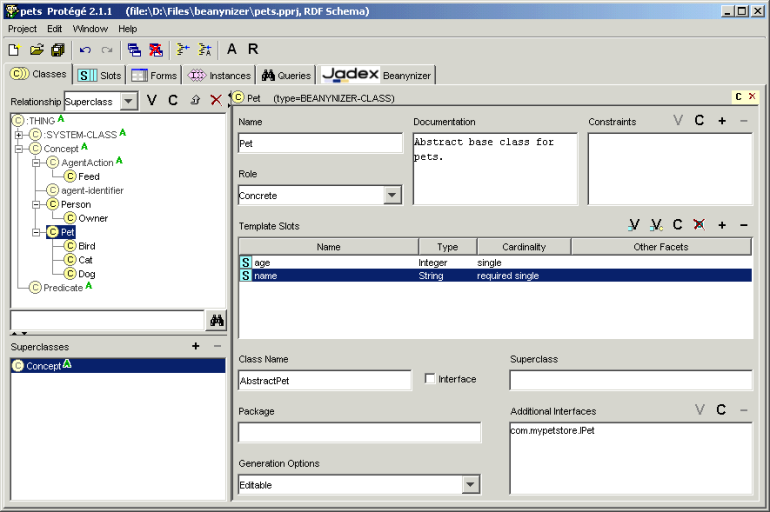Image resolution: width=770 pixels, height=512 pixels.
Task: Create a new project via toolbar icon
Action: (14, 50)
